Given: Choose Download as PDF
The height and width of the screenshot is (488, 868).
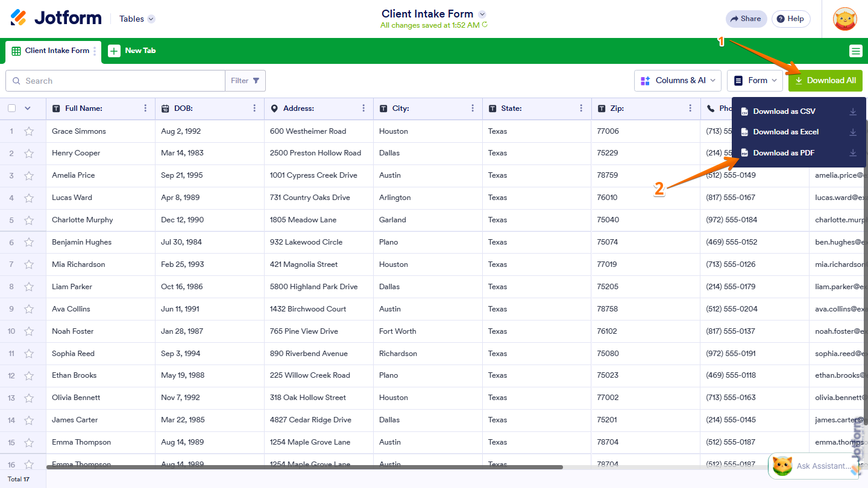Looking at the screenshot, I should (799, 153).
